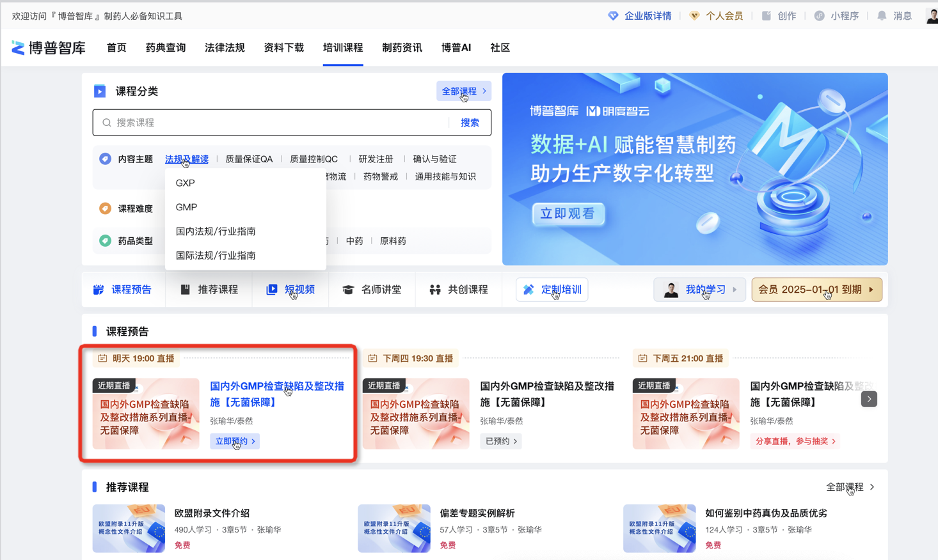Filter drug type by 原料药
Viewport: 938px width, 560px height.
point(393,241)
